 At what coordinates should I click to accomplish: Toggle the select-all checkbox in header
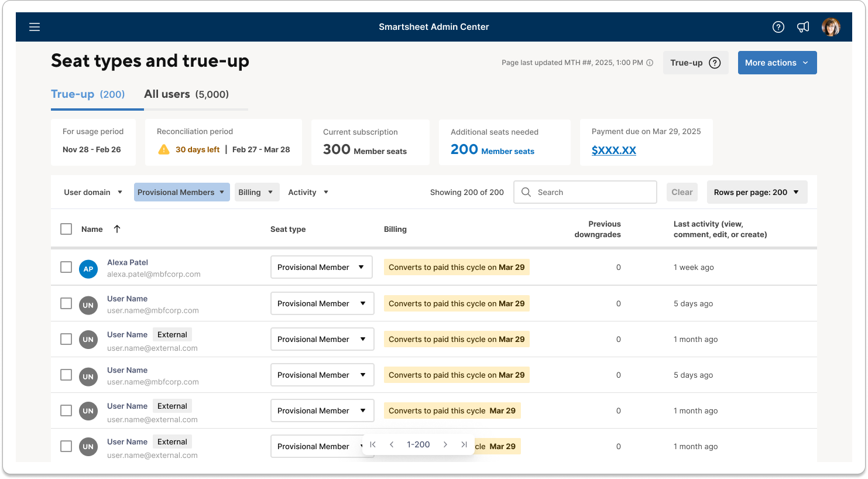66,229
